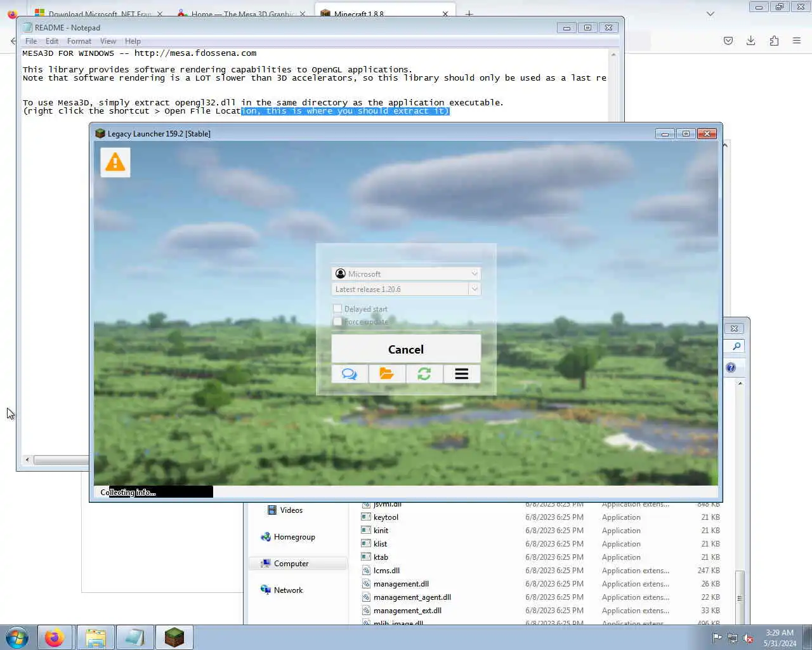
Task: Click the muted volume tray icon
Action: click(x=748, y=638)
